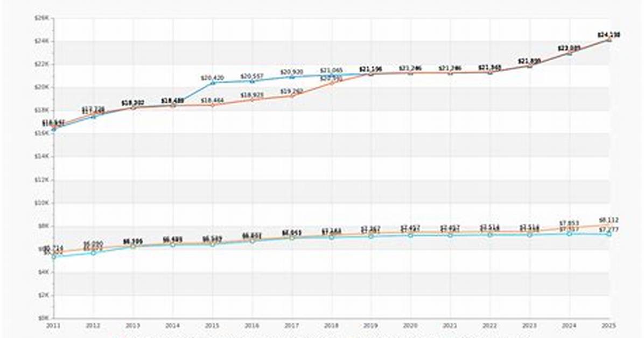Viewport: 644px width, 338px height.
Task: Click the 2023 x-axis year label
Action: click(x=530, y=326)
